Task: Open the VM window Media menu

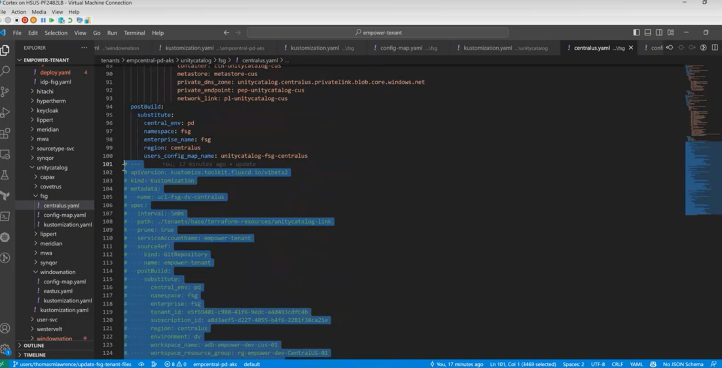Action: (x=39, y=12)
